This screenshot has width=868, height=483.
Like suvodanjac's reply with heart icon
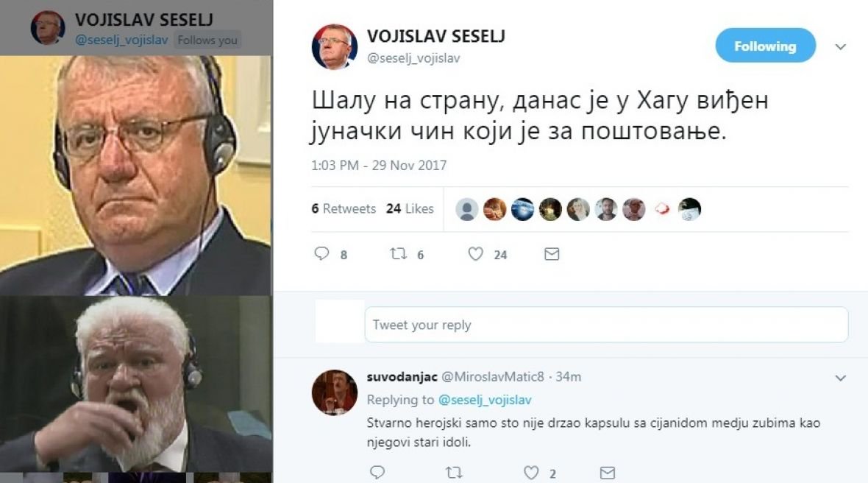531,473
